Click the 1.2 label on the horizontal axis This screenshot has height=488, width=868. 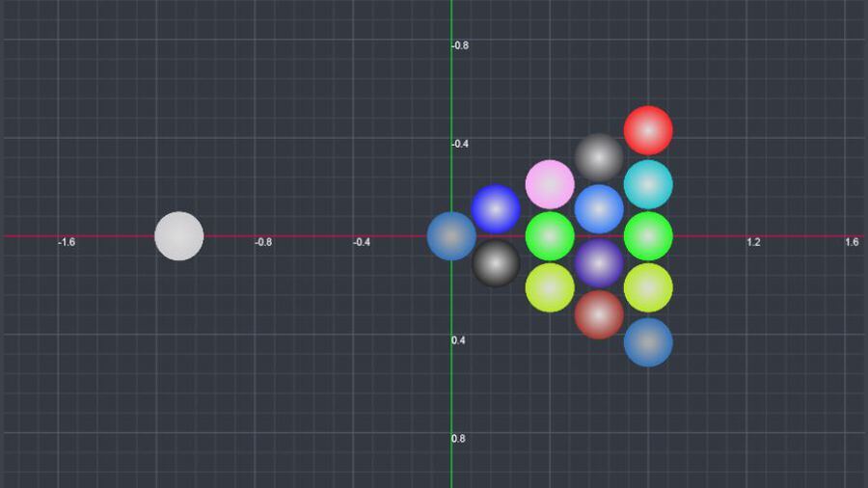pyautogui.click(x=753, y=242)
